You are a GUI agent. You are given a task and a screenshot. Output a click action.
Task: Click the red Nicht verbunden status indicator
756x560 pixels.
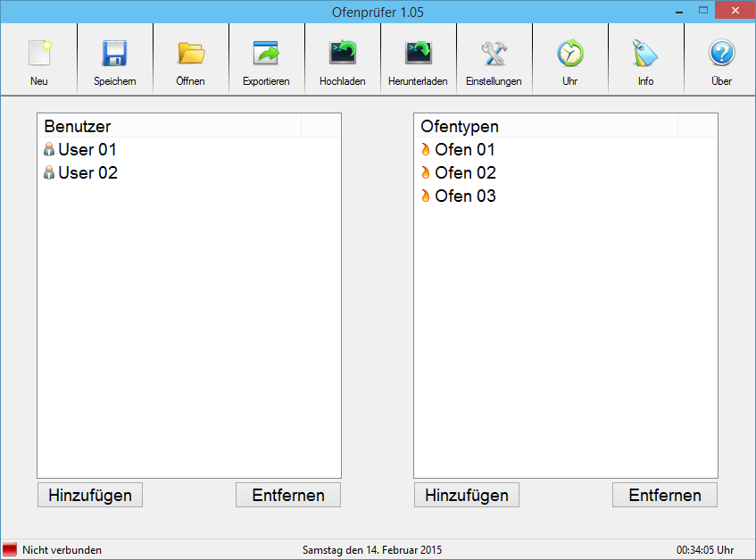pos(11,550)
